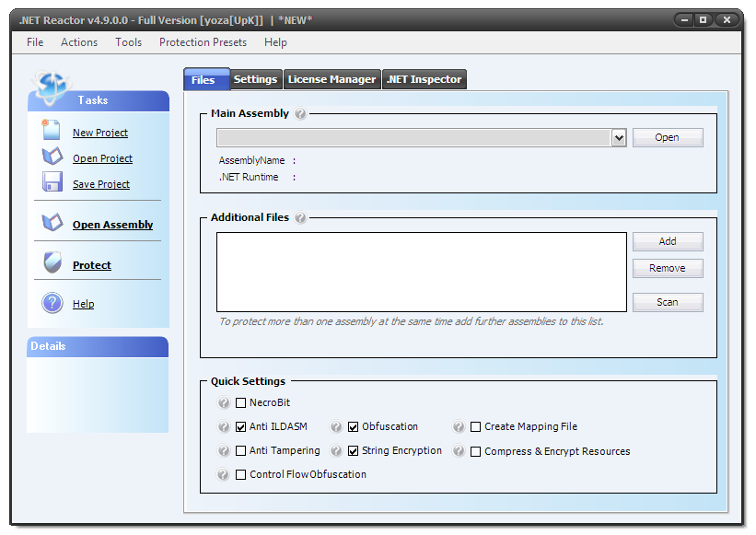This screenshot has height=535, width=756.
Task: Minimize the .NET Reactor window
Action: [683, 19]
